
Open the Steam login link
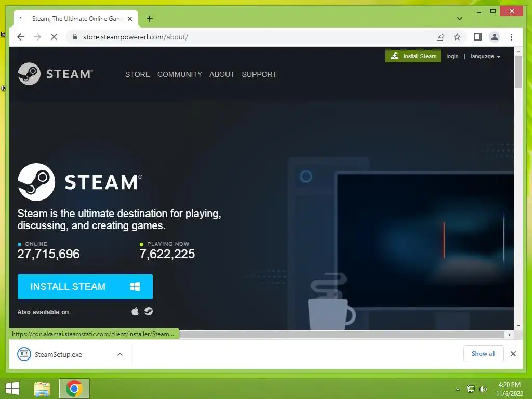[x=453, y=56]
